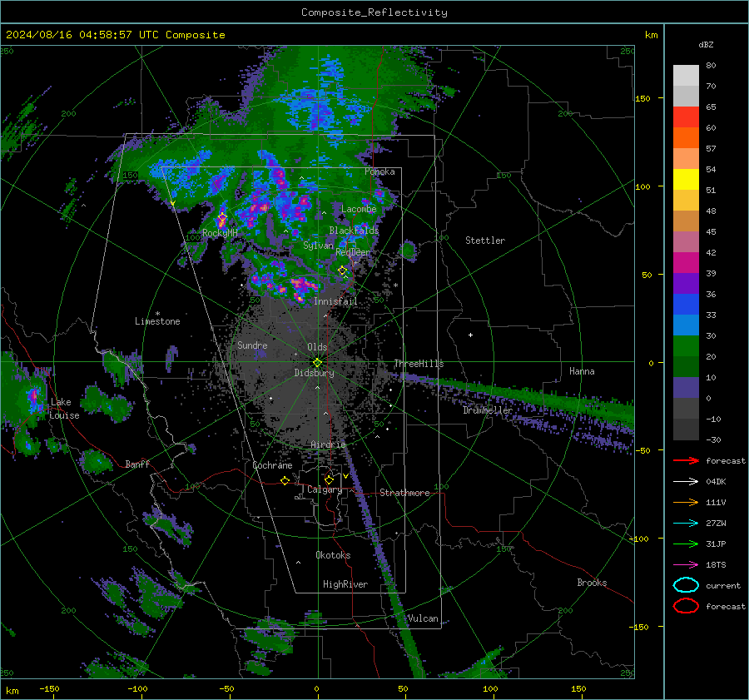The image size is (749, 700).
Task: Click the Sundre map label
Action: pos(252,345)
